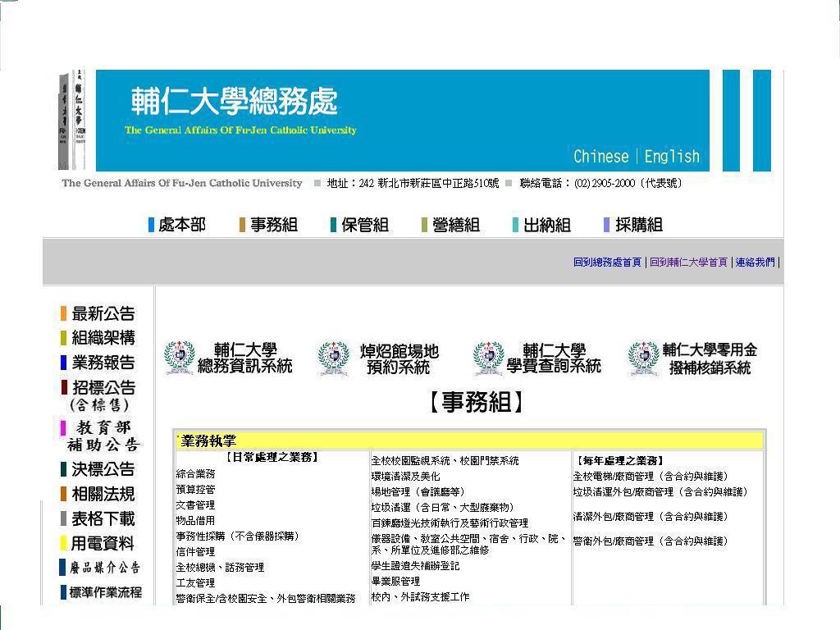
Task: Click the emblem beside 焯炤館場地預約系統
Action: tap(333, 358)
